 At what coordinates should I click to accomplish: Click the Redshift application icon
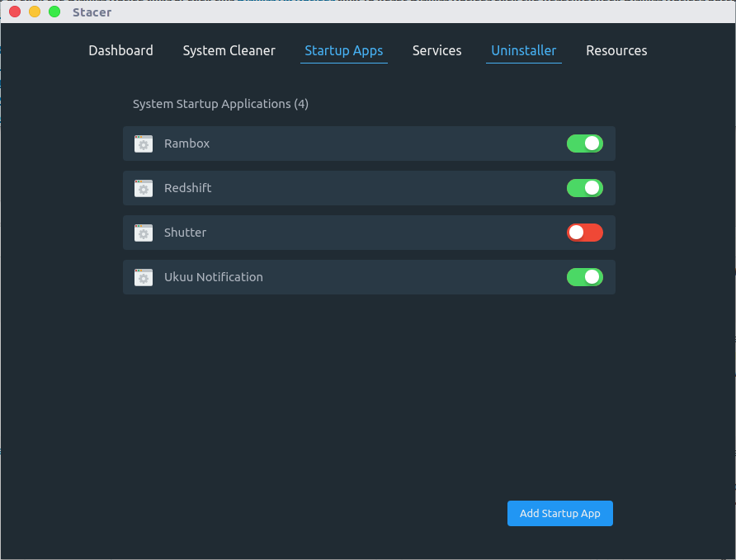pos(144,188)
